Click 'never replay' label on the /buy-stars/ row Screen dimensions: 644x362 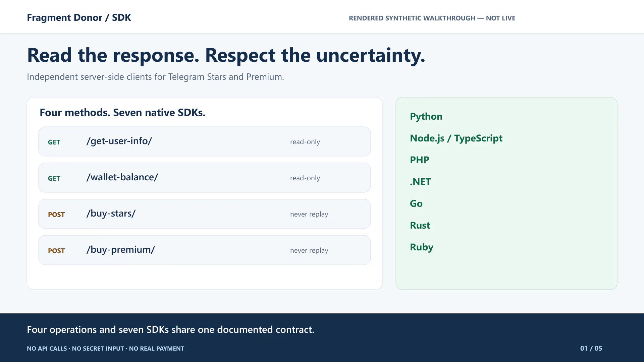click(x=309, y=214)
